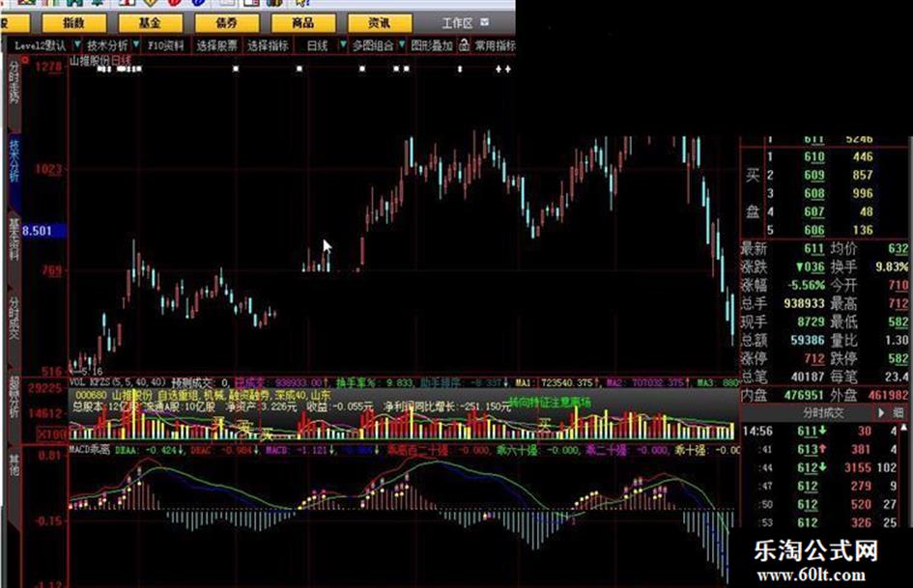Open 常用指标 toolbar item
The image size is (913, 588).
(x=495, y=45)
